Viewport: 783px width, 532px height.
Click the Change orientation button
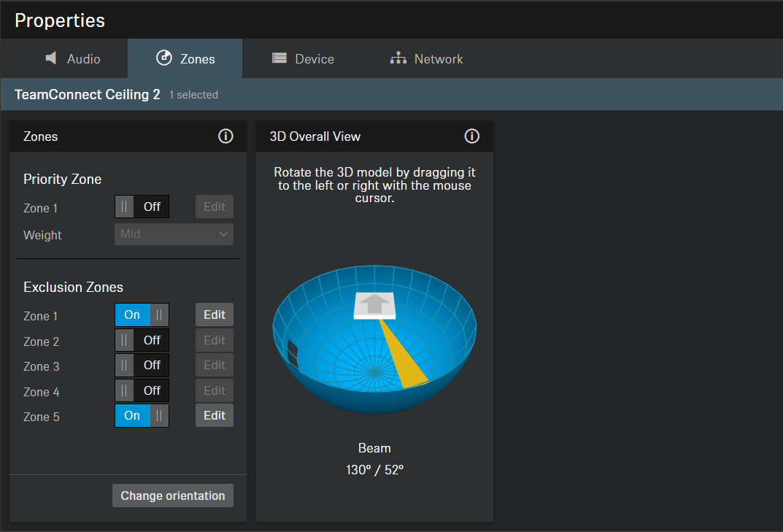click(x=173, y=496)
